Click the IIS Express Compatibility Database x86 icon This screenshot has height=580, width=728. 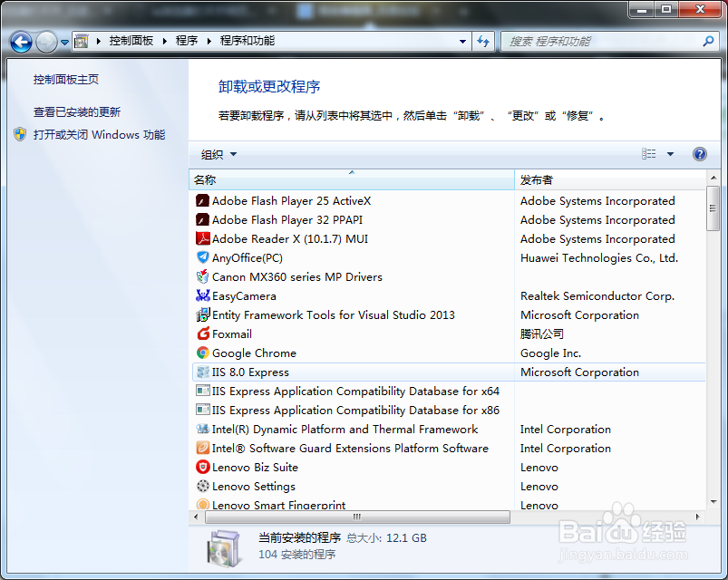[x=202, y=411]
